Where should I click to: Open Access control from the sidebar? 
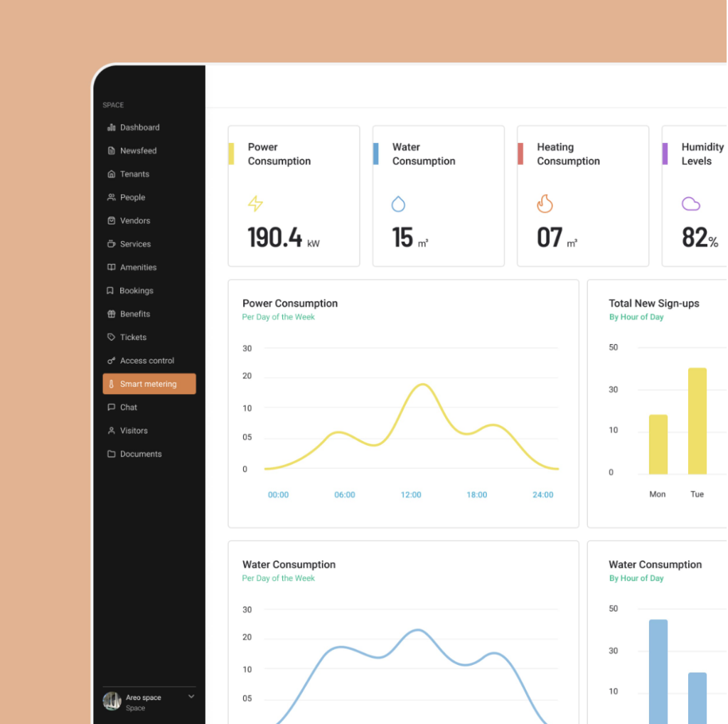(x=149, y=361)
